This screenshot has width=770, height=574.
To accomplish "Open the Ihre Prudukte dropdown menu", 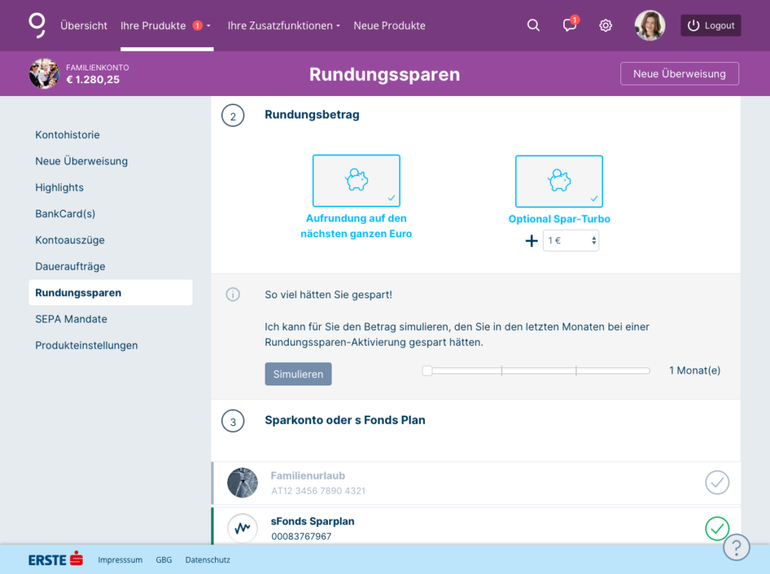I will click(x=166, y=26).
